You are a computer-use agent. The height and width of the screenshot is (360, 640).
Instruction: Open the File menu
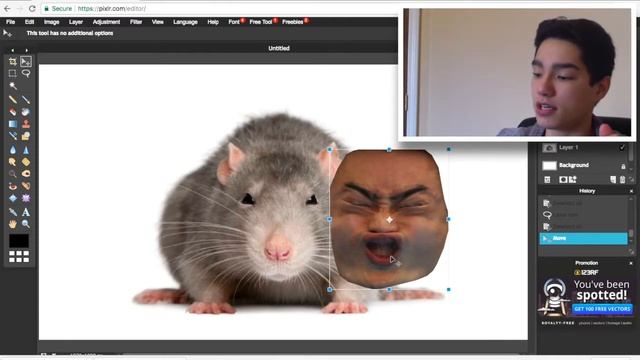pos(11,22)
